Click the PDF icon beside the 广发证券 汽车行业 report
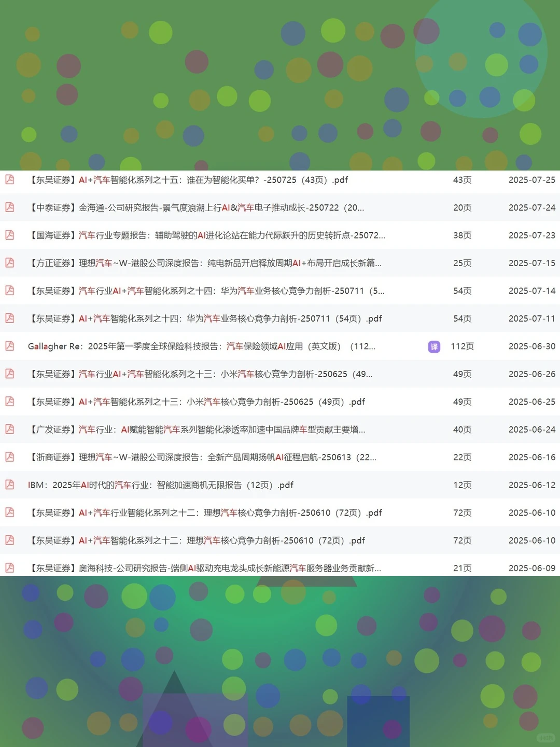 pyautogui.click(x=9, y=430)
